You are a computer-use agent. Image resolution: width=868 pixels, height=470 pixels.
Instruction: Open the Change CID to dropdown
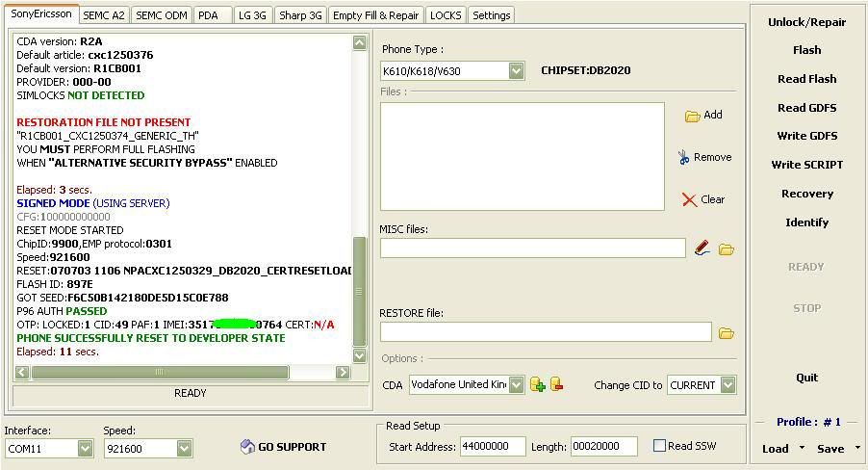tap(728, 384)
